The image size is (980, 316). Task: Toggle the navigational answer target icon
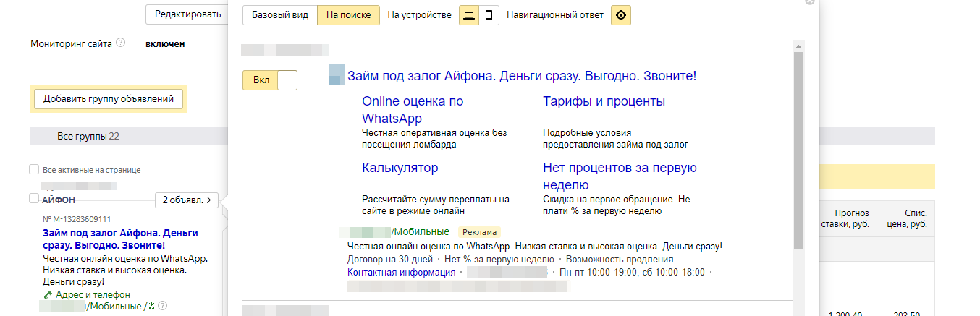pos(621,15)
